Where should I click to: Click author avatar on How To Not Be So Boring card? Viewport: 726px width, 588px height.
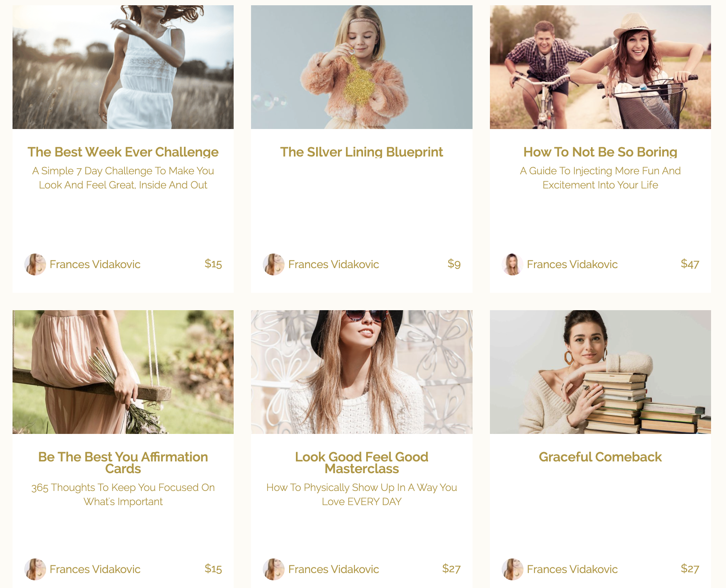(x=513, y=264)
